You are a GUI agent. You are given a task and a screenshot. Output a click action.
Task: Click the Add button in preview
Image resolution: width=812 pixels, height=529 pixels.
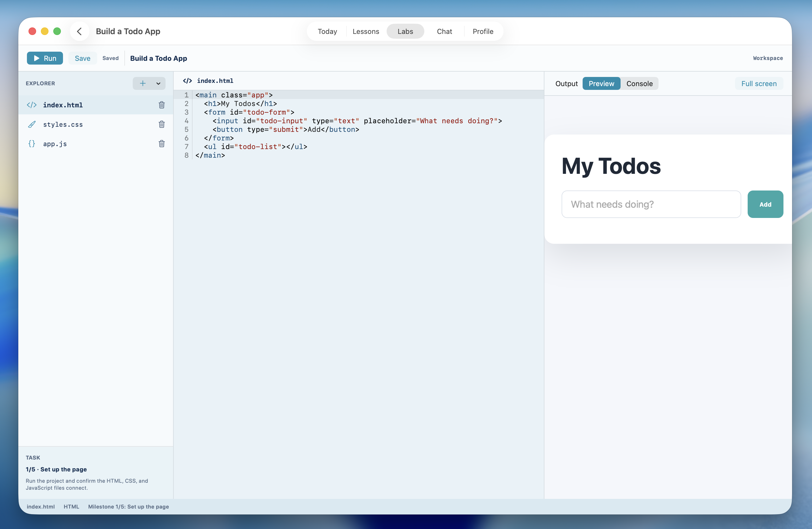pos(765,204)
